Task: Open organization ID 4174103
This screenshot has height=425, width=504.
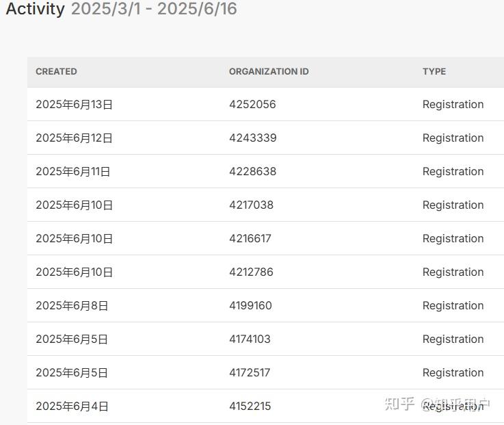Action: (x=250, y=339)
